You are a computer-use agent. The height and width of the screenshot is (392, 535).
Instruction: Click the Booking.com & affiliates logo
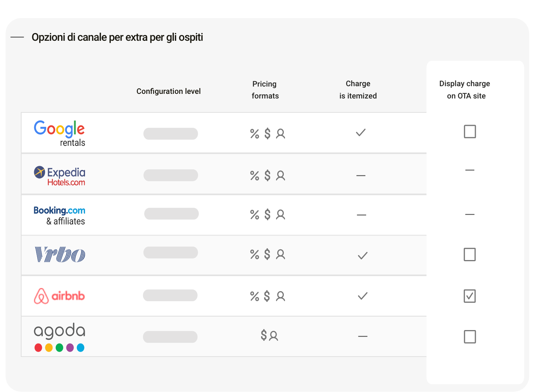coord(60,215)
